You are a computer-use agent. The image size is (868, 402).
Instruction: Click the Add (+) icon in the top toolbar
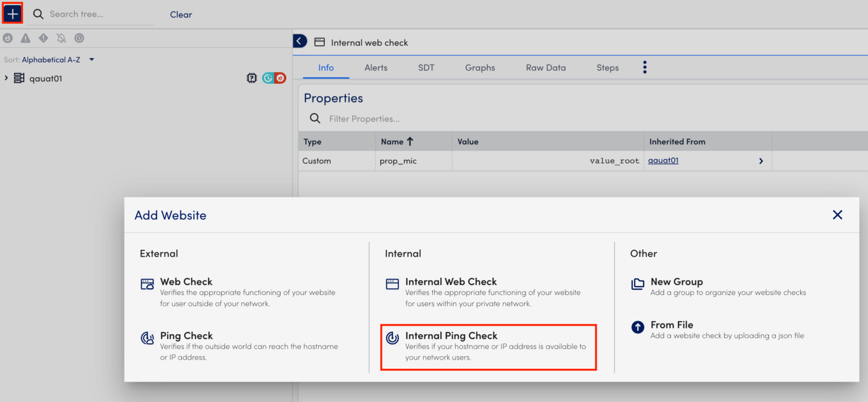[12, 13]
